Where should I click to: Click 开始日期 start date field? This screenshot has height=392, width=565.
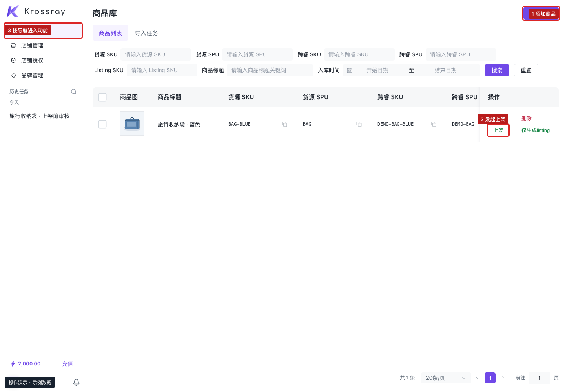click(377, 70)
